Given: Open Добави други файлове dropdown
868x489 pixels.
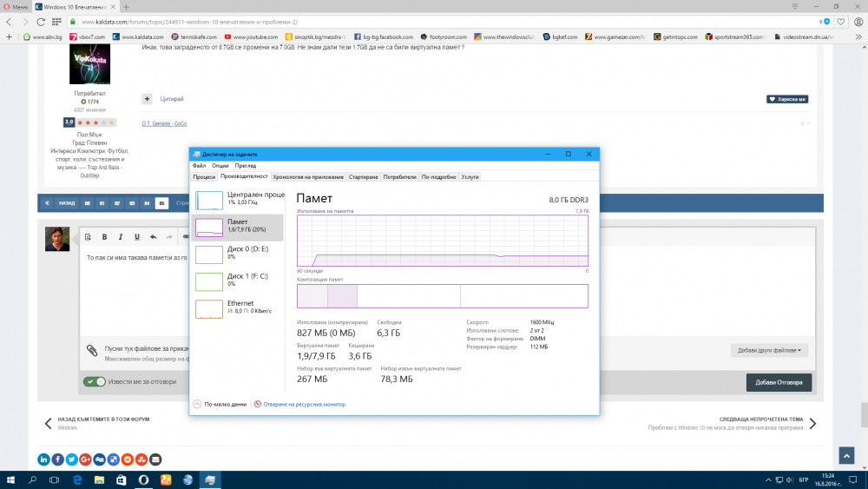Looking at the screenshot, I should coord(769,350).
